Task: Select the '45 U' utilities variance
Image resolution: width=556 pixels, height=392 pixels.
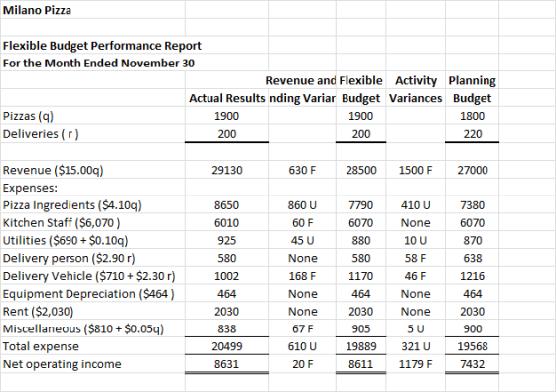Action: 302,240
